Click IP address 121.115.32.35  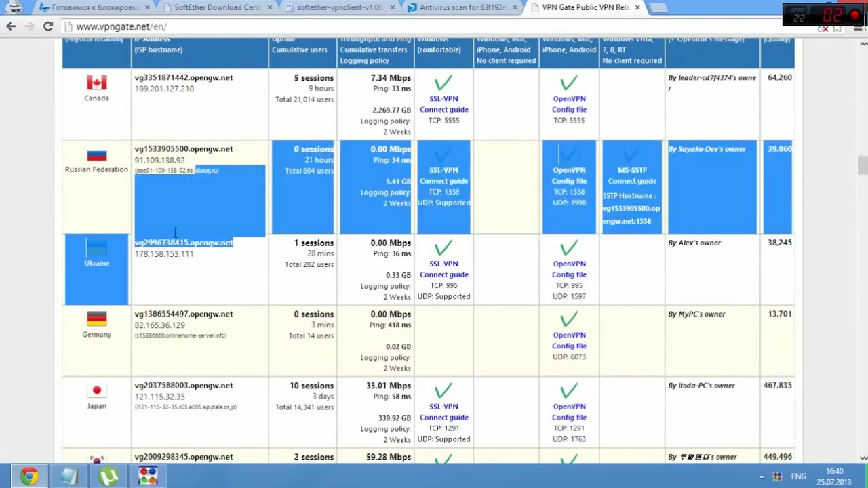coord(159,396)
